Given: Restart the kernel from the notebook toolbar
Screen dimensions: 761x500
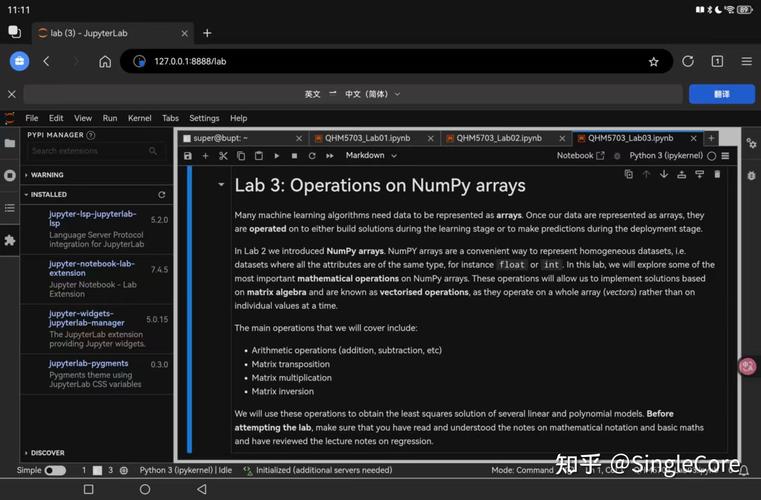Looking at the screenshot, I should (312, 156).
